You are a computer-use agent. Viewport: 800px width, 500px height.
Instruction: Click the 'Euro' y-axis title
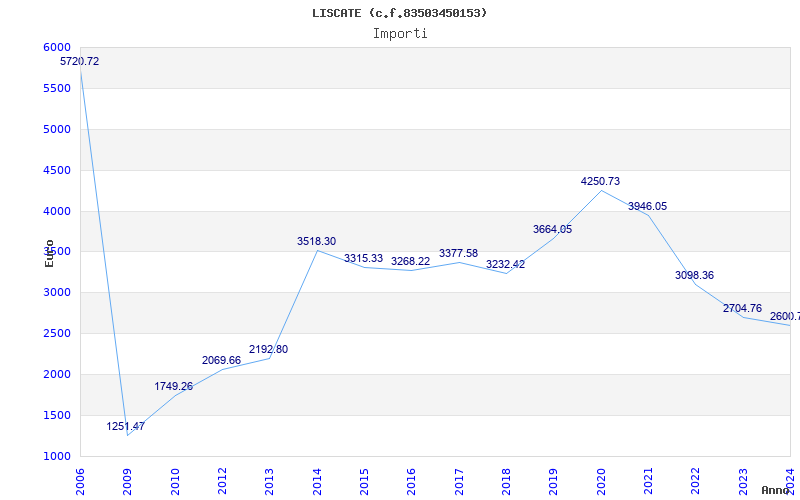pos(49,253)
